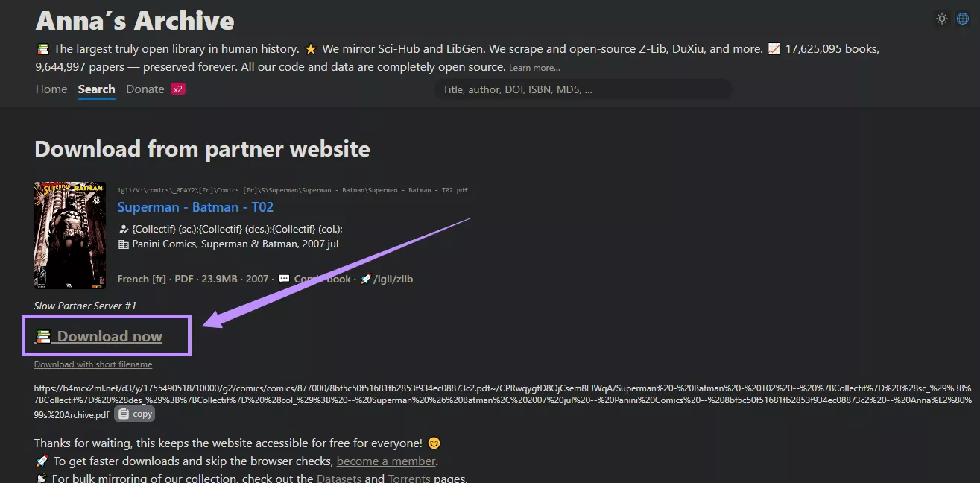Visit the Datasets page link
The height and width of the screenshot is (483, 980).
[x=339, y=479]
